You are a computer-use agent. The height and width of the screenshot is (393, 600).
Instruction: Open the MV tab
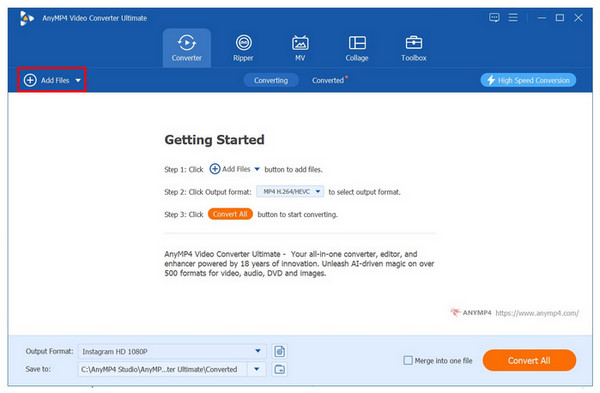click(300, 48)
